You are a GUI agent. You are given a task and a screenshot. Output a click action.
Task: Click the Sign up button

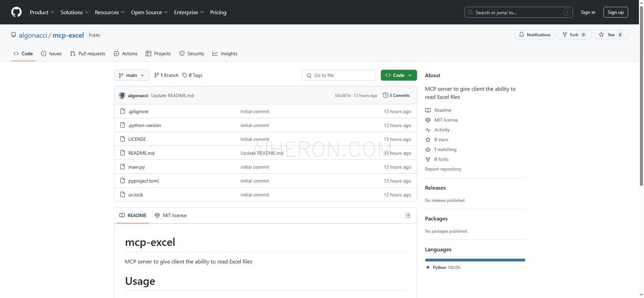pyautogui.click(x=616, y=12)
